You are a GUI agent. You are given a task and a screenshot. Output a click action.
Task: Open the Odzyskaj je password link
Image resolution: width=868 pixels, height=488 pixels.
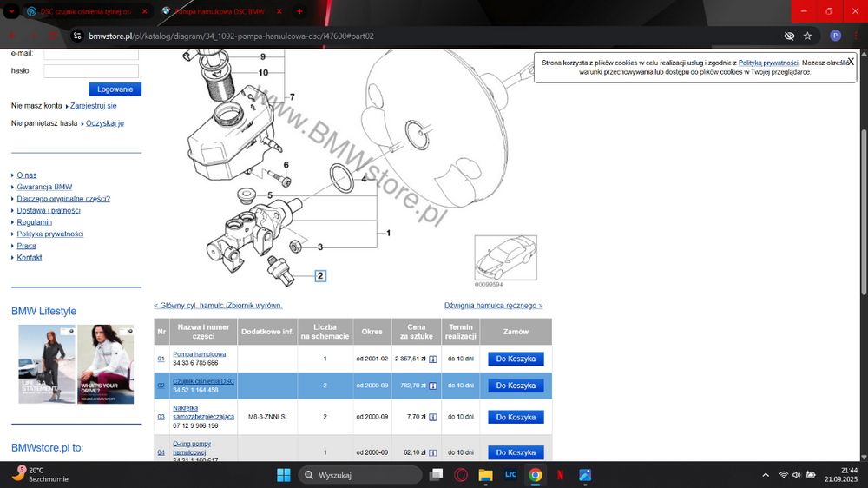pos(105,123)
